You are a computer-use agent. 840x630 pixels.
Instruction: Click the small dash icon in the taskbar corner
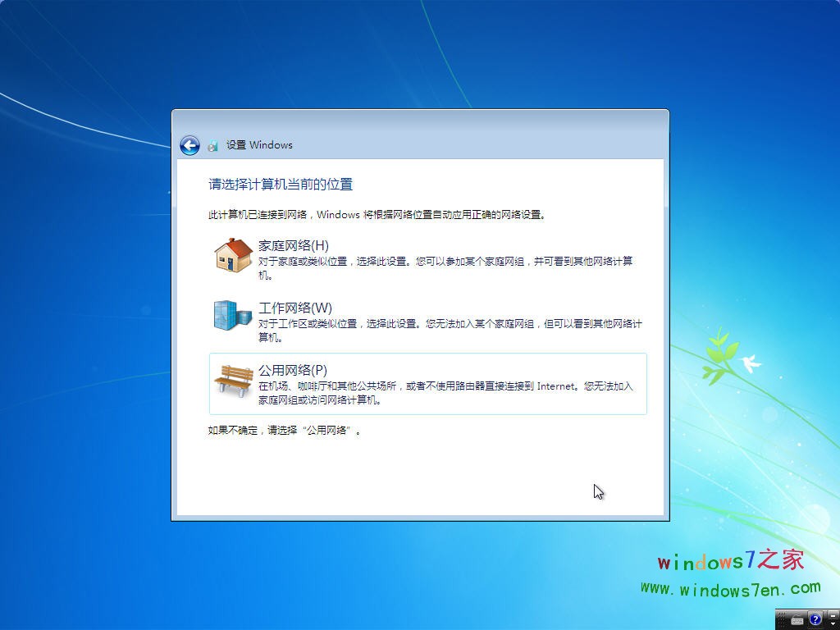pyautogui.click(x=833, y=616)
